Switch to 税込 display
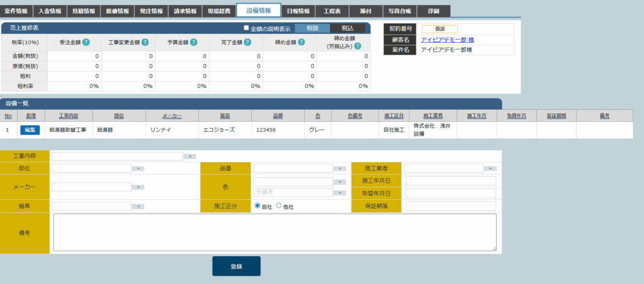The height and width of the screenshot is (284, 644). pyautogui.click(x=348, y=28)
